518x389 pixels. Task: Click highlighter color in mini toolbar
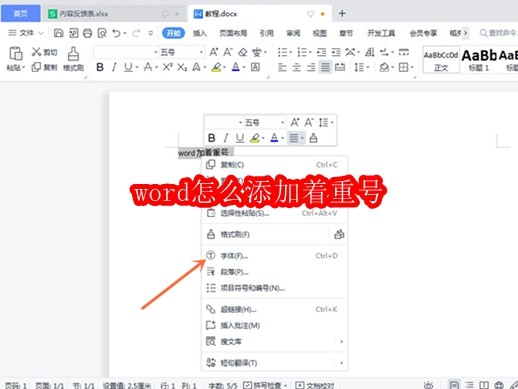(x=255, y=138)
